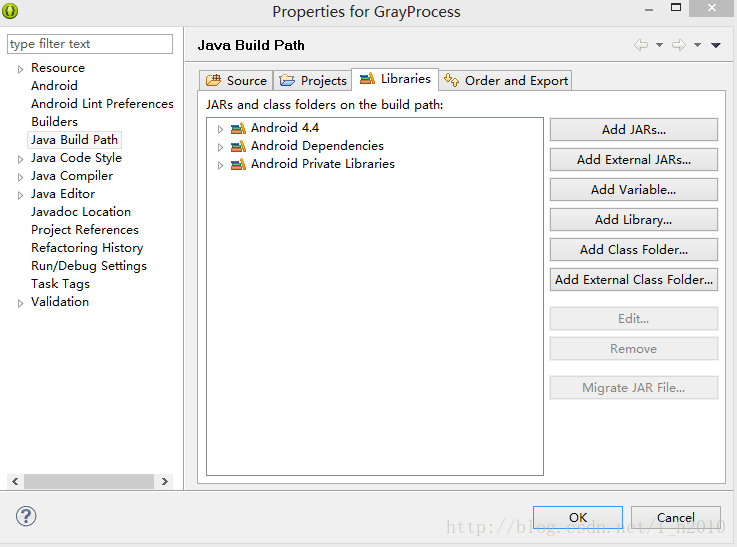Click the Android Private Libraries icon

click(x=238, y=164)
